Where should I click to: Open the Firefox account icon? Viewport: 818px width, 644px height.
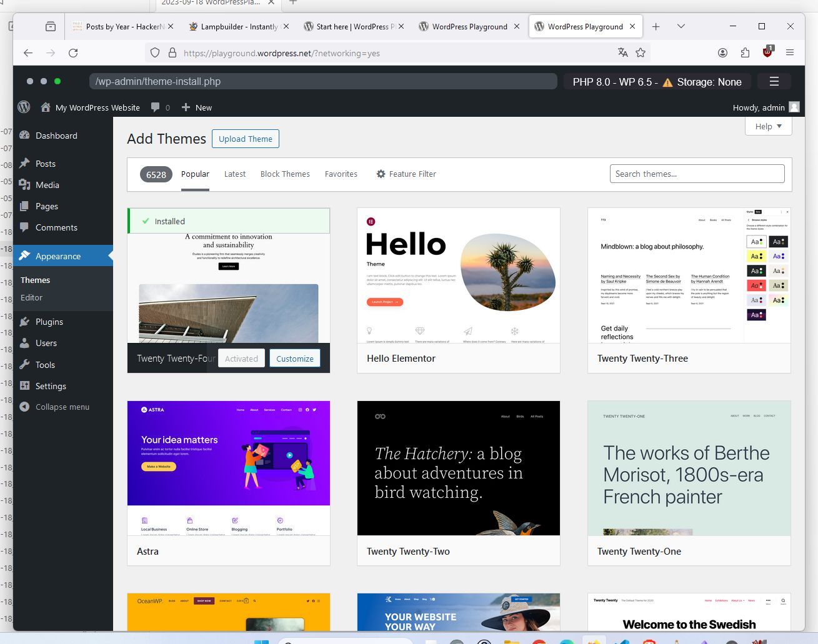(x=722, y=53)
